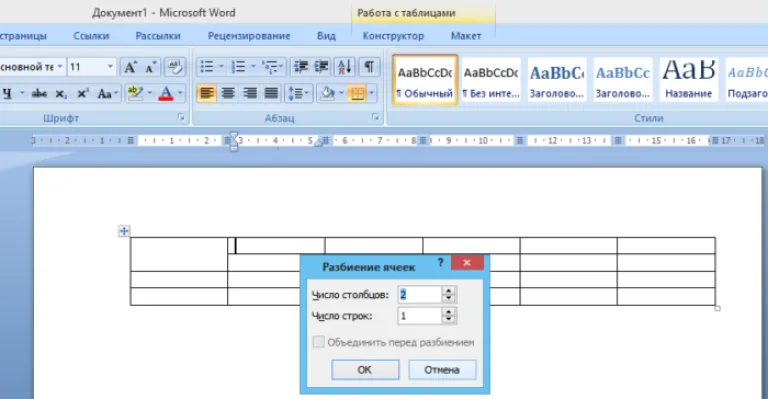Toggle show paragraph marks

[369, 67]
